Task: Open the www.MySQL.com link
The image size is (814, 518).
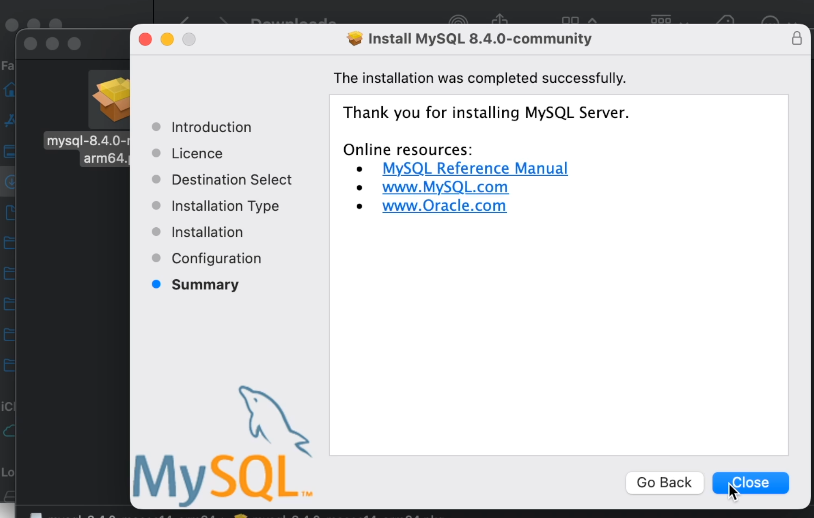Action: pyautogui.click(x=445, y=187)
